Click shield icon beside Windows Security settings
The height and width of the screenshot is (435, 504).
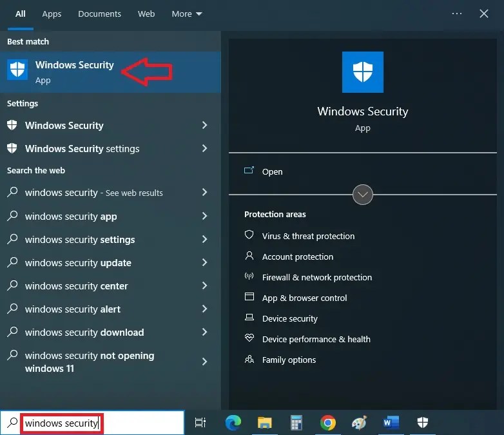coord(12,148)
